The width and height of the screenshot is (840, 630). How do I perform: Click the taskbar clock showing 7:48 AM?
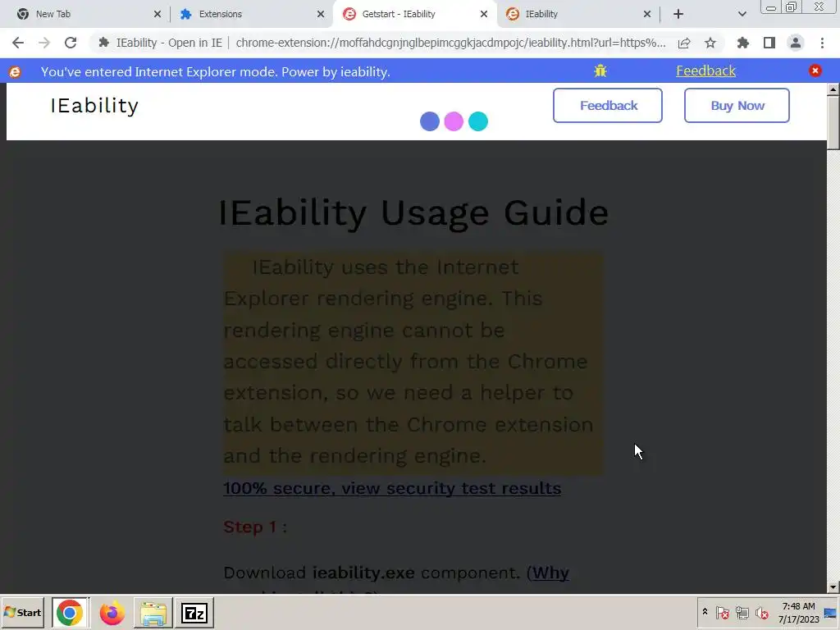[798, 613]
